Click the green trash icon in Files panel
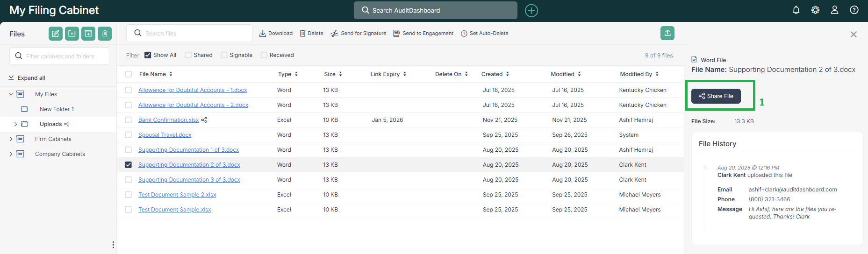This screenshot has width=868, height=254. pyautogui.click(x=105, y=34)
